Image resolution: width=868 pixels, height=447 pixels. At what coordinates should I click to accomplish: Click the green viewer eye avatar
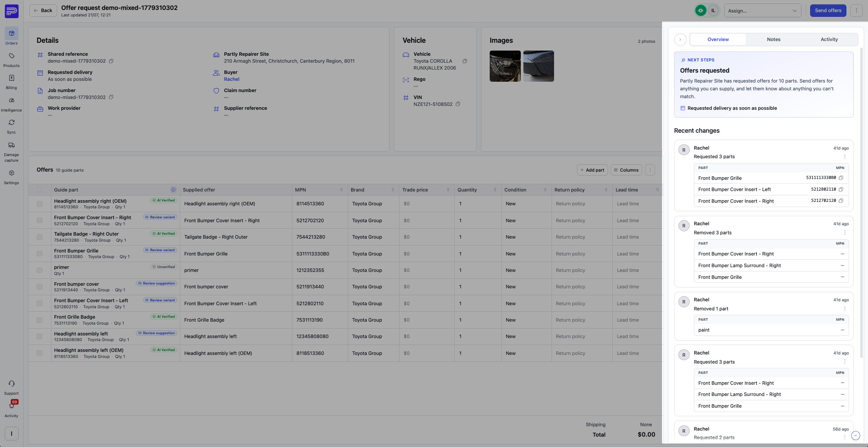pyautogui.click(x=700, y=10)
